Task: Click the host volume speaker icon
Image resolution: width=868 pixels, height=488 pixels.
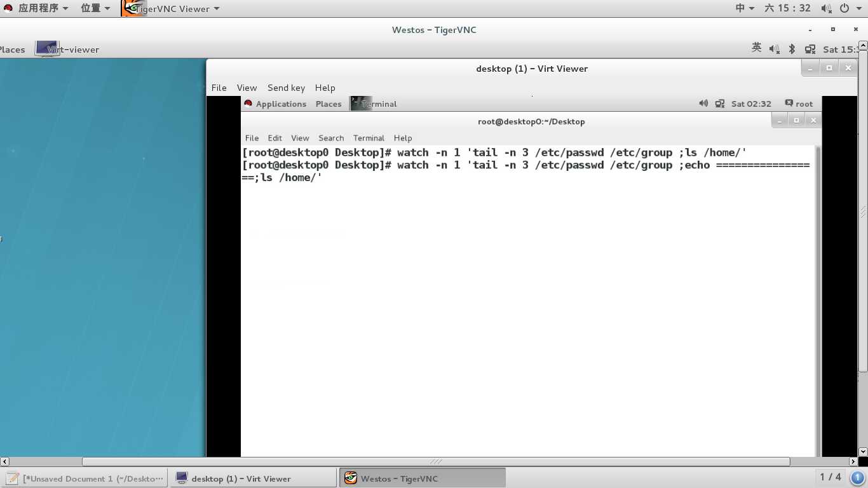Action: 826,8
